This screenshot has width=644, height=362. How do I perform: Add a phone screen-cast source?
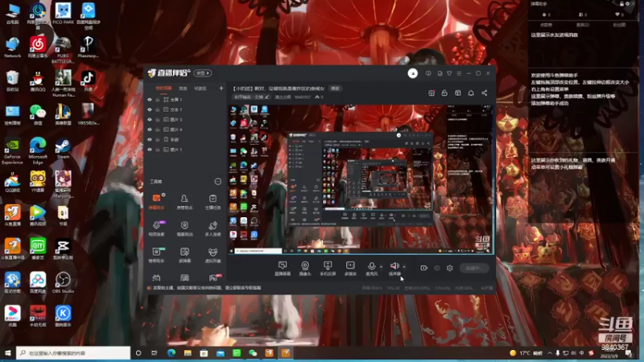[328, 269]
